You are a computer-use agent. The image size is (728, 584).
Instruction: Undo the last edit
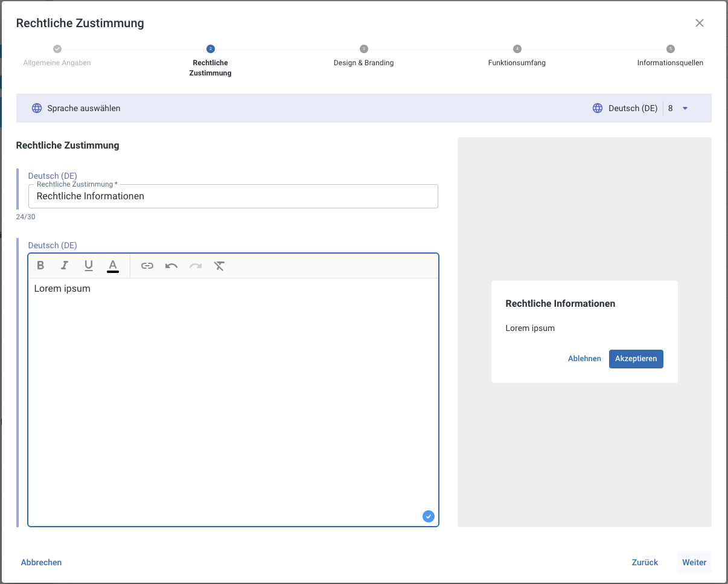coord(171,265)
